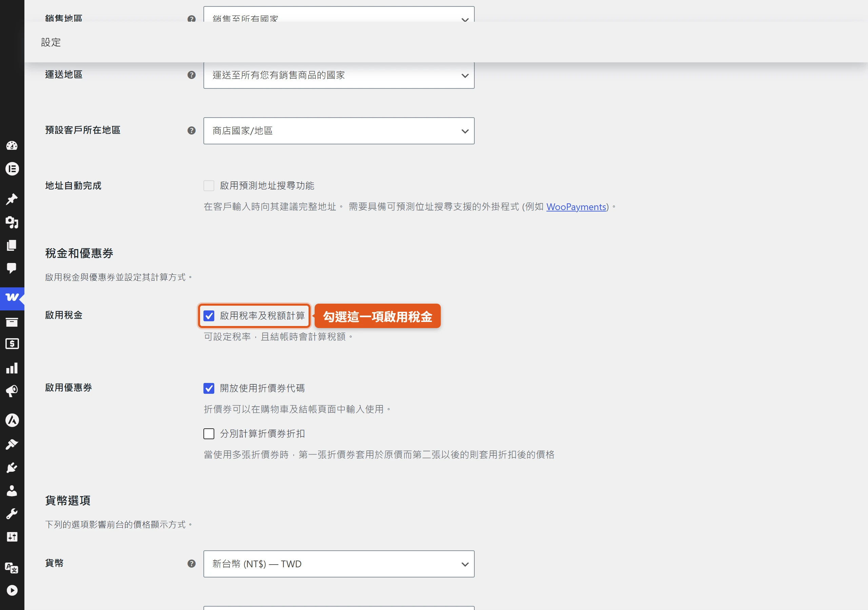Uncheck 開放使用折價券代碼 checkbox

(x=209, y=388)
